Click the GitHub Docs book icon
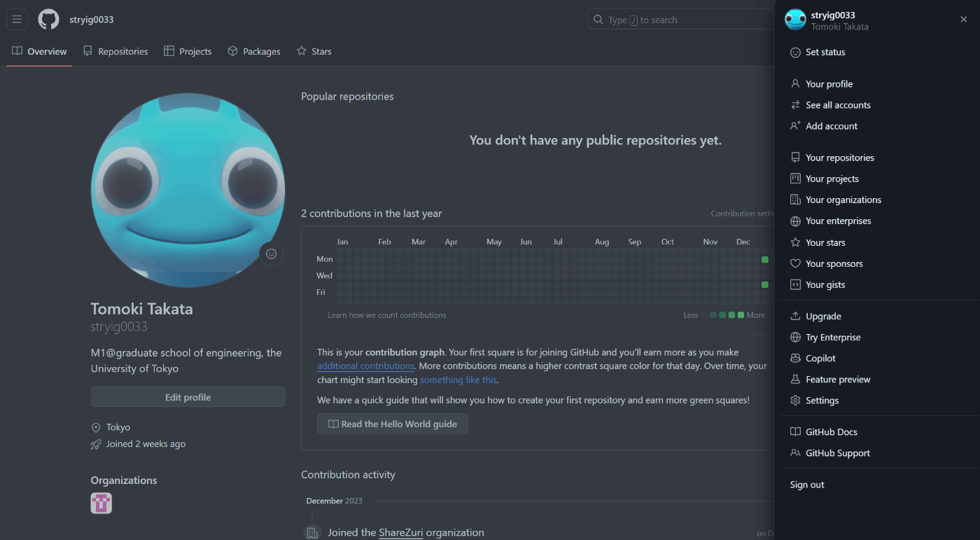 (x=795, y=432)
